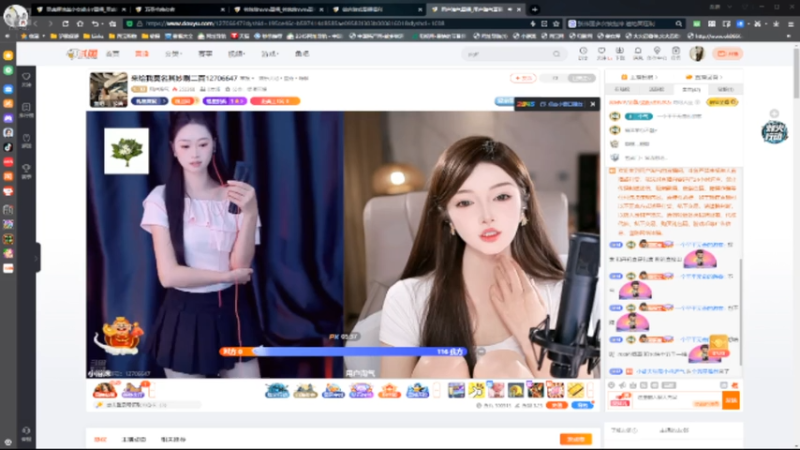Click the emoji icon in chat toolbar
Screen dimensions: 800x450
[x=611, y=385]
